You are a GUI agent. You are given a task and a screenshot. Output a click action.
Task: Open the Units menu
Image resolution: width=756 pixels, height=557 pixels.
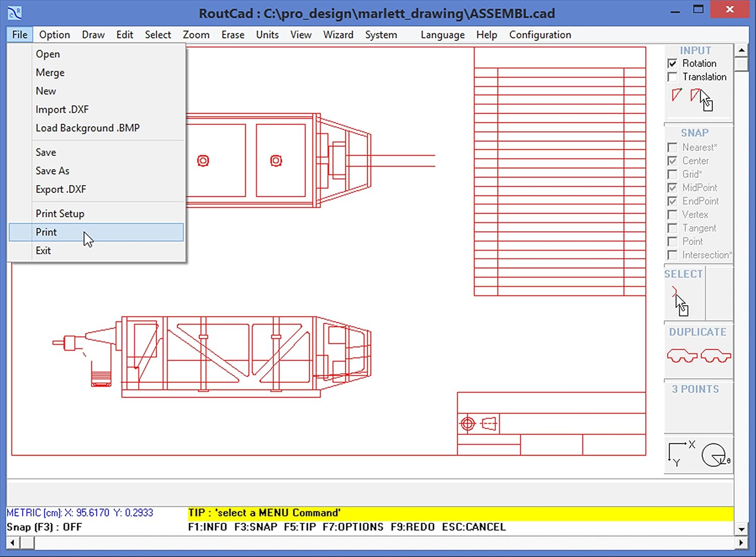(x=267, y=34)
